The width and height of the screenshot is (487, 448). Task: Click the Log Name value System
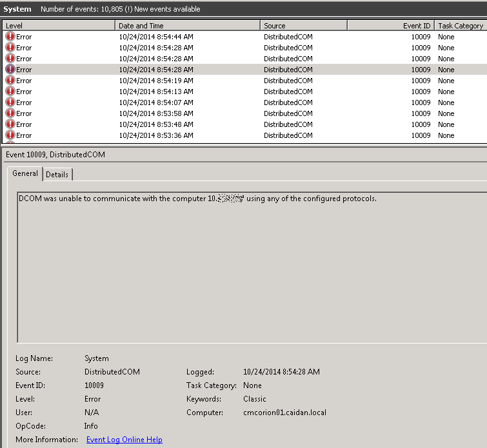(97, 358)
